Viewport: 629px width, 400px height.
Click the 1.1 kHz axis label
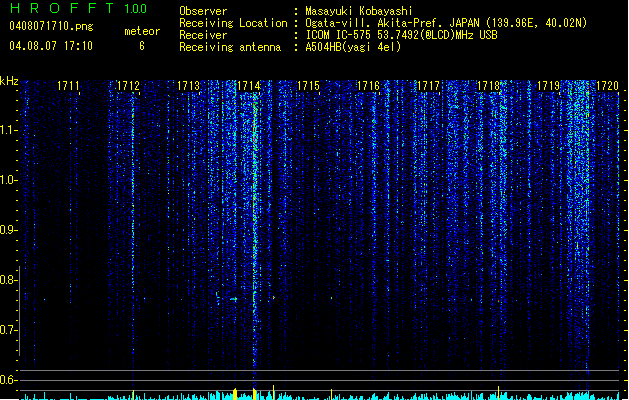(8, 130)
